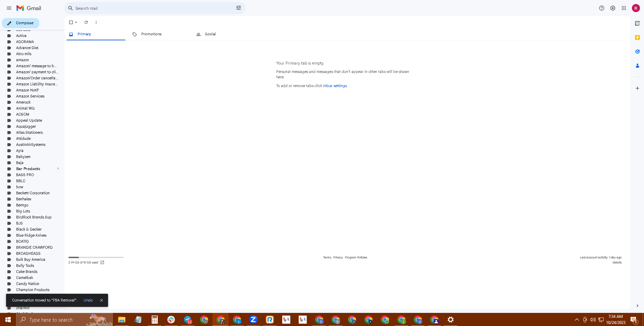The height and width of the screenshot is (326, 644).
Task: Open the Google Account avatar
Action: tap(636, 8)
